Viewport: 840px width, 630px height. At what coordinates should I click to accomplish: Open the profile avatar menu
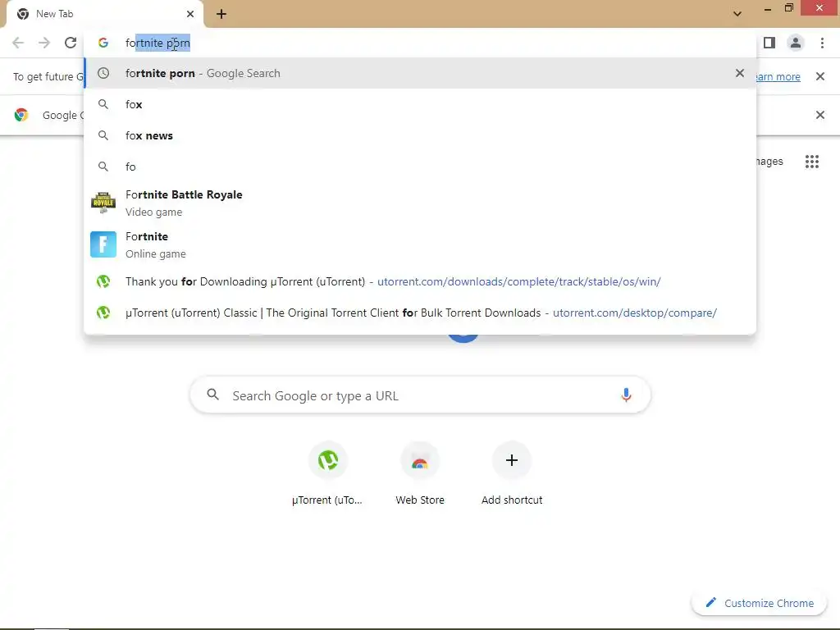[x=796, y=43]
